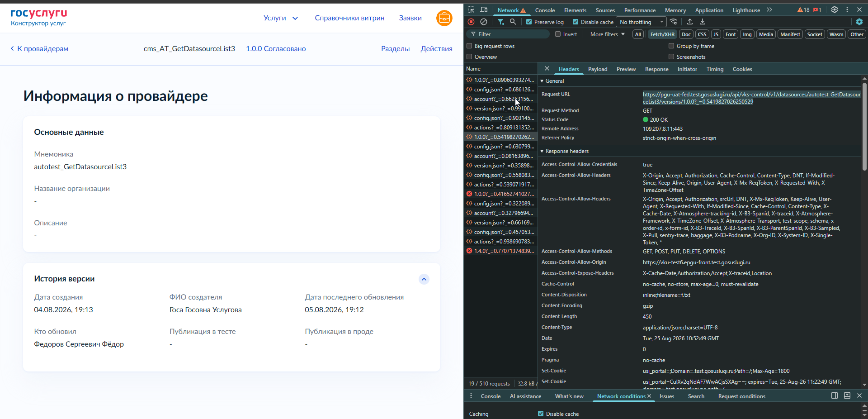Open the orange briefcase profile icon
868x419 pixels.
[x=444, y=18]
